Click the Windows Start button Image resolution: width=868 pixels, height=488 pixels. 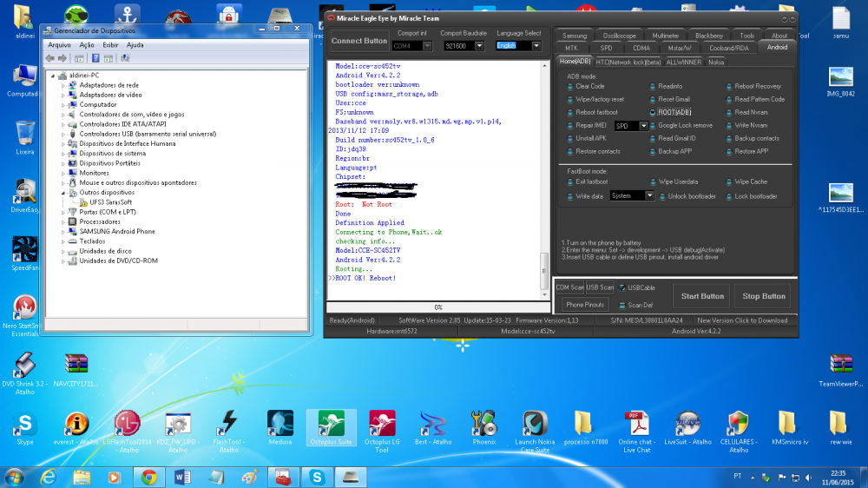click(13, 477)
